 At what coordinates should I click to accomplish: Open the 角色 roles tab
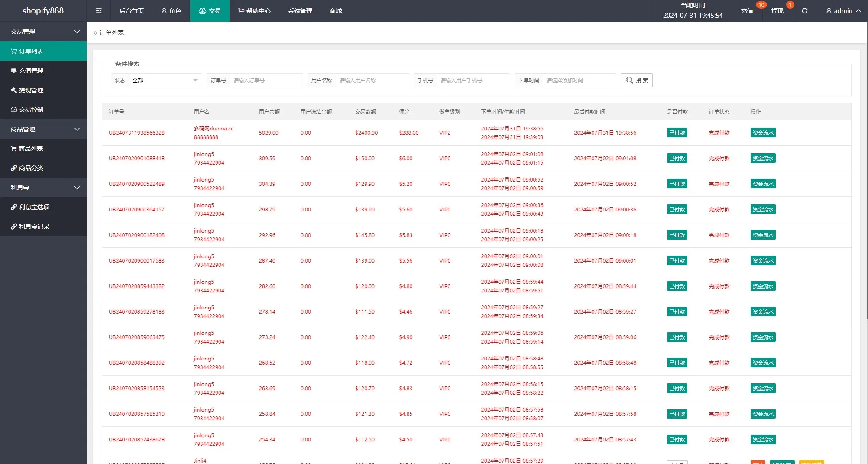(x=171, y=11)
